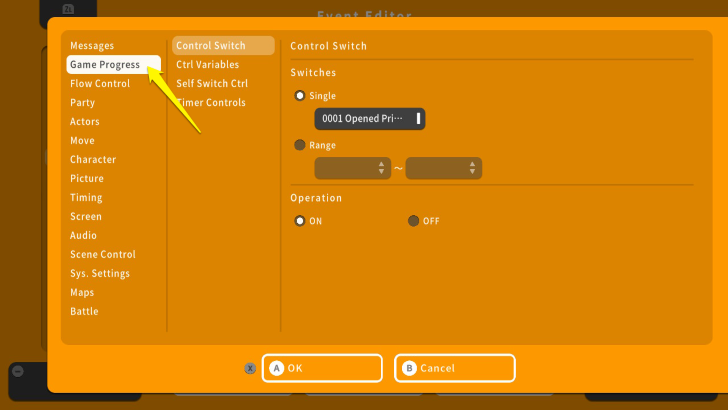This screenshot has width=728, height=410.
Task: Click the Cancel button
Action: coord(455,368)
